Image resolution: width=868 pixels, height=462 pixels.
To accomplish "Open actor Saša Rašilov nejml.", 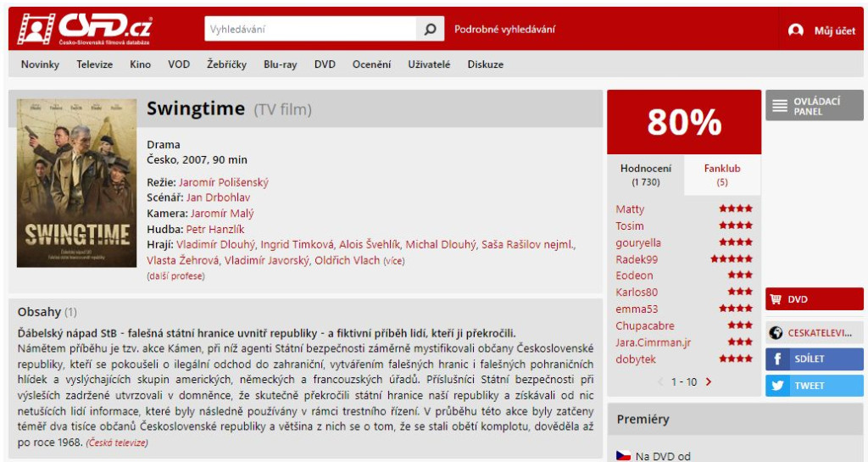I will pyautogui.click(x=527, y=244).
